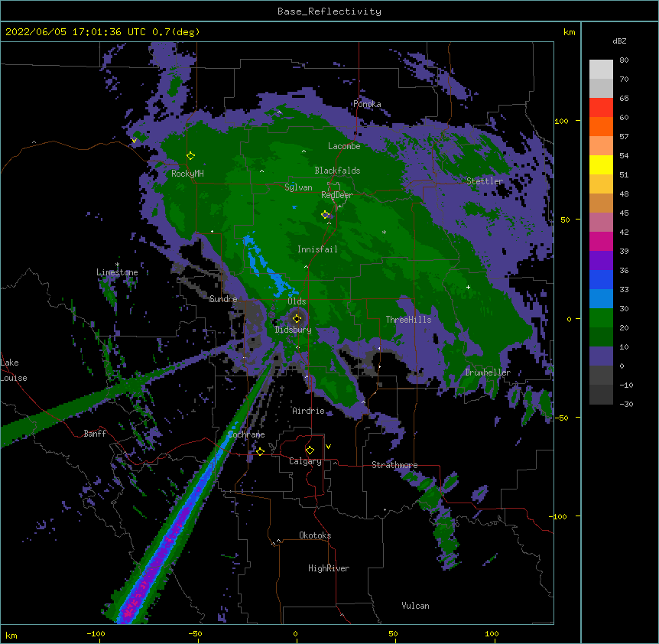Click the RedDeer city label
Screen dimensions: 659x644
(337, 195)
